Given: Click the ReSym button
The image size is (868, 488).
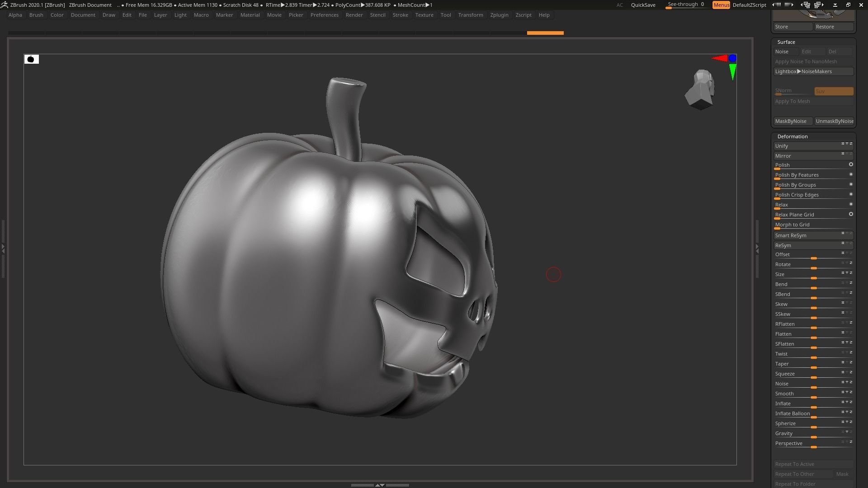Looking at the screenshot, I should 813,245.
